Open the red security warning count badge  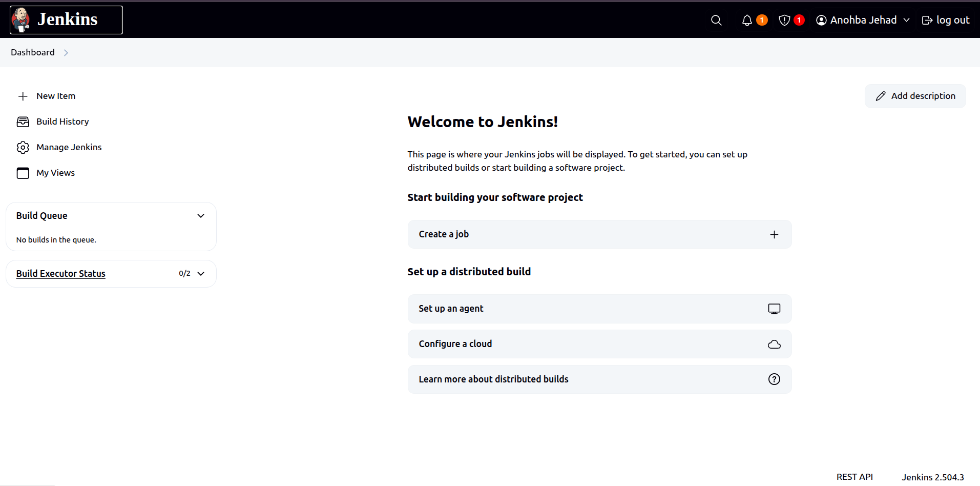[799, 20]
